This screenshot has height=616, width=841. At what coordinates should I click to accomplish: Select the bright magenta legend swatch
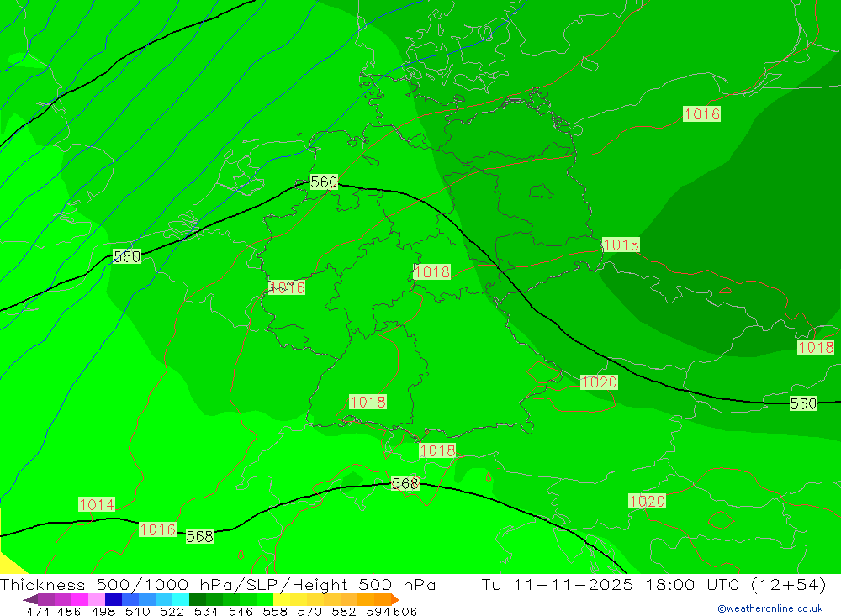[79, 599]
